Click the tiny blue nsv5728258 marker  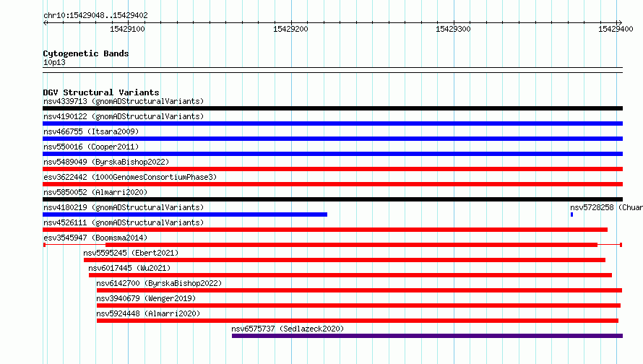tap(571, 214)
